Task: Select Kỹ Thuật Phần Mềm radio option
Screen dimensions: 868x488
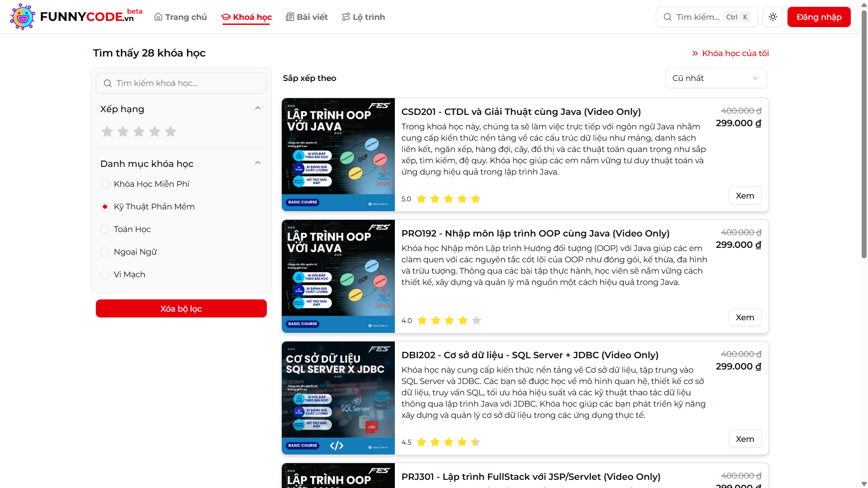Action: pos(105,207)
